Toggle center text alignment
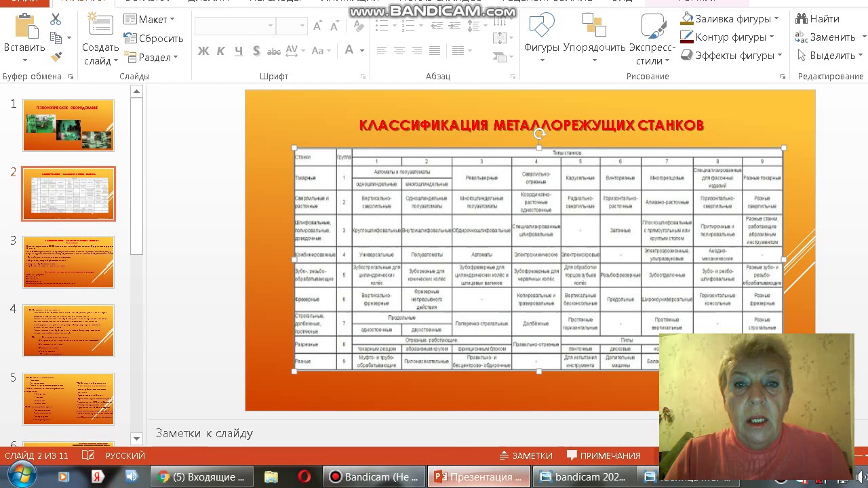The height and width of the screenshot is (488, 868). click(399, 51)
